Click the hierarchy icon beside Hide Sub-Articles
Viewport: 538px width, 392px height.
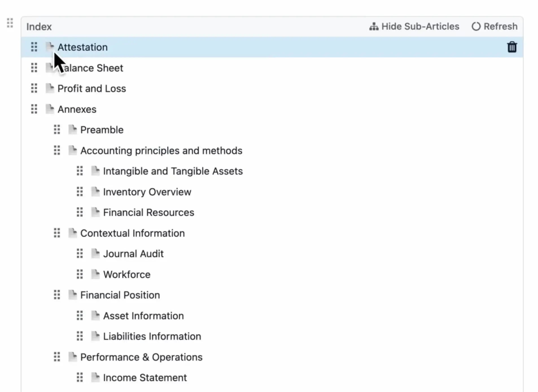(374, 26)
